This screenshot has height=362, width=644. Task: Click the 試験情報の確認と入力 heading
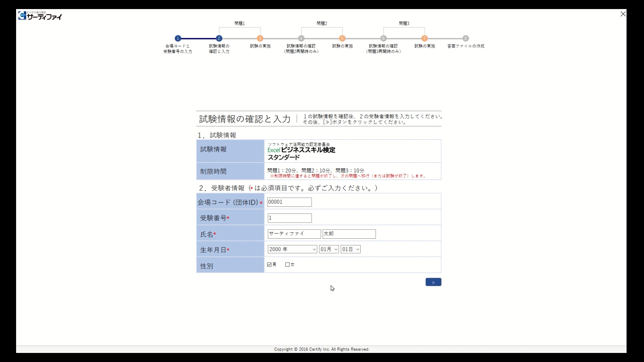click(x=245, y=119)
